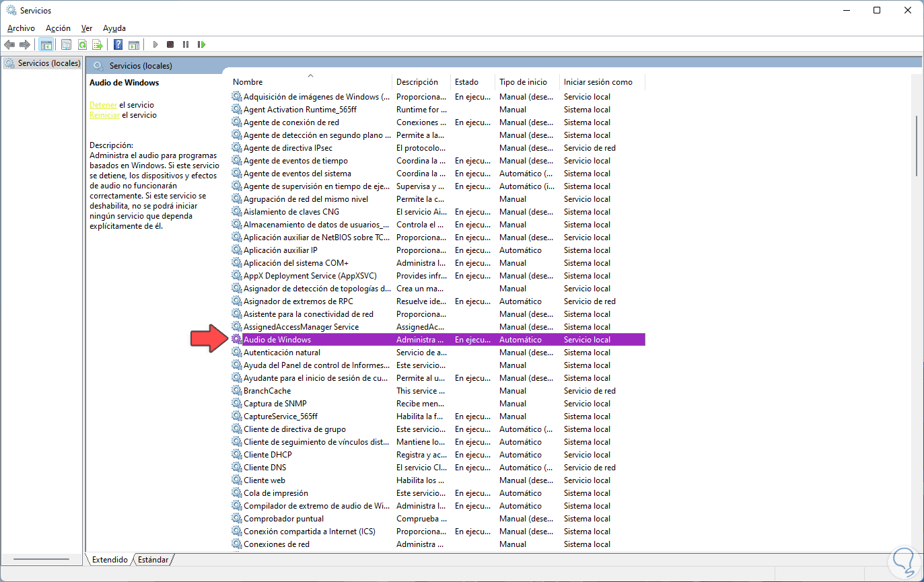Open the Archivo menu

[21, 28]
